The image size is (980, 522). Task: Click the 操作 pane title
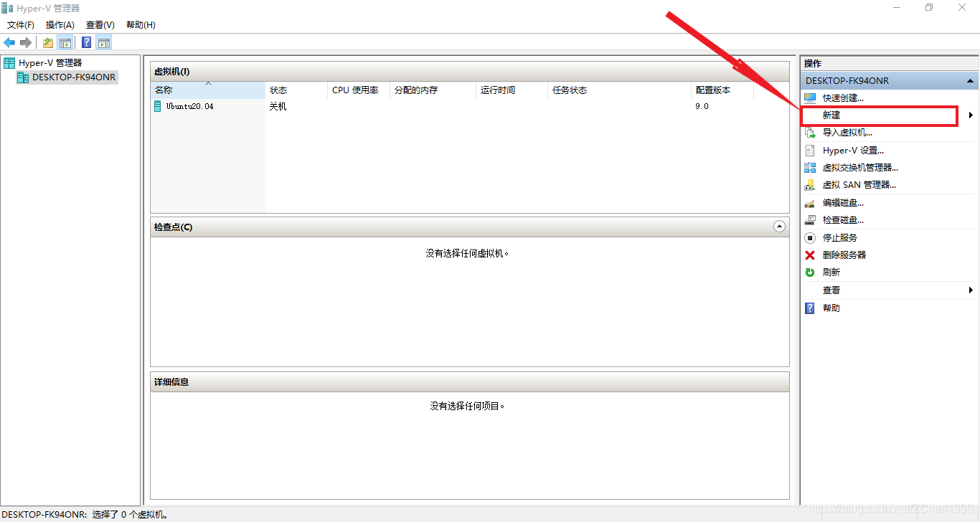(x=813, y=64)
